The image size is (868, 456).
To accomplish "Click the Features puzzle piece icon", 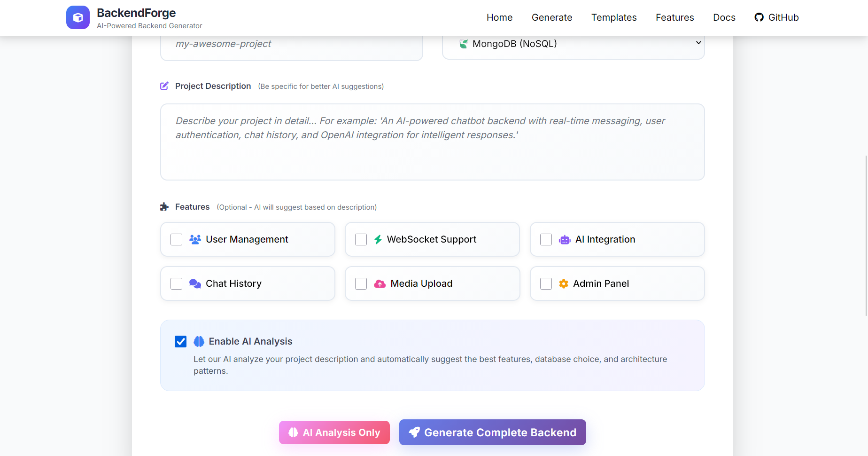I will pyautogui.click(x=164, y=207).
